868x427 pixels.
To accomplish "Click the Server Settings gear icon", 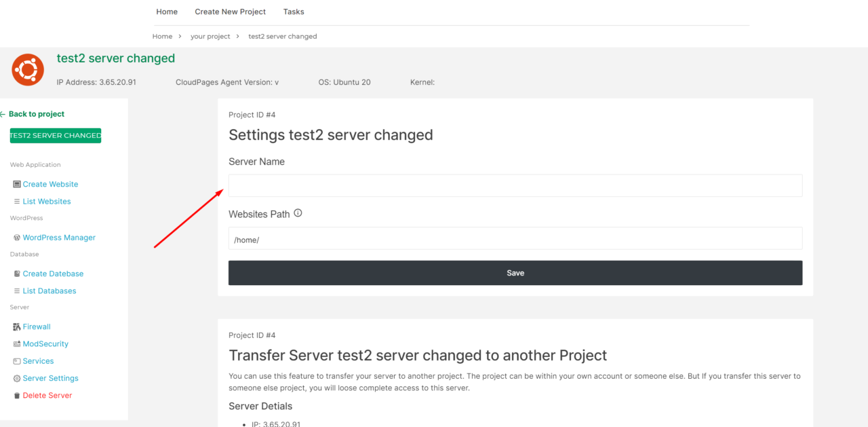I will 16,378.
